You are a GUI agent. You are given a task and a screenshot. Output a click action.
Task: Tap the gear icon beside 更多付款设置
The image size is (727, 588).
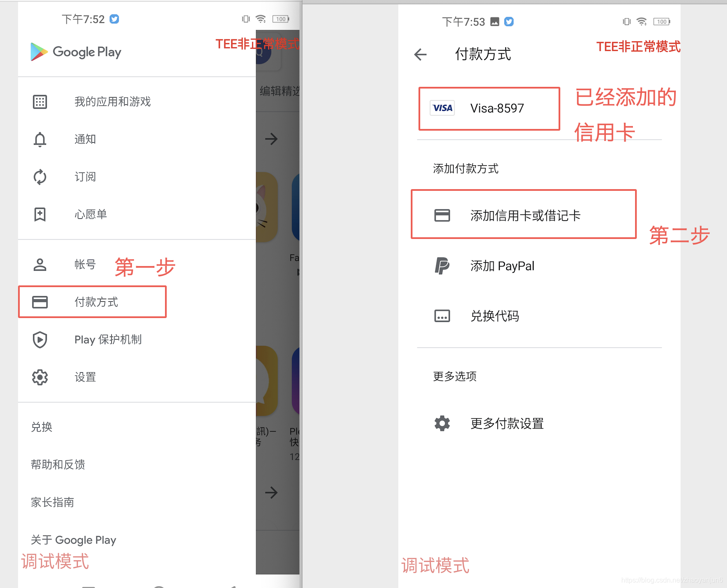442,423
